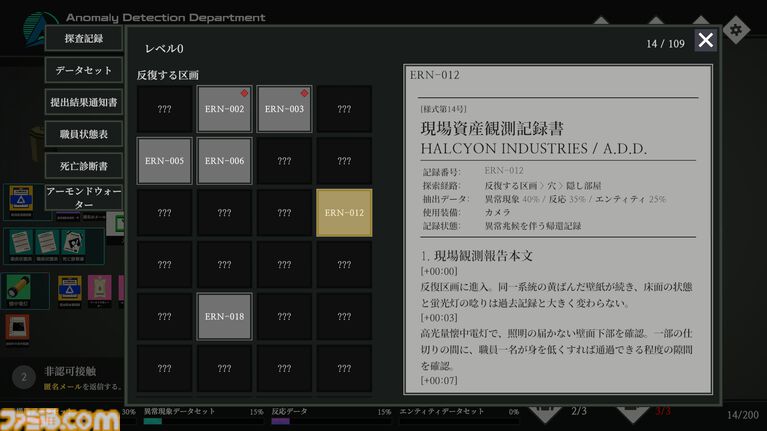Click the 2/3 counter in bottom bar

click(579, 411)
